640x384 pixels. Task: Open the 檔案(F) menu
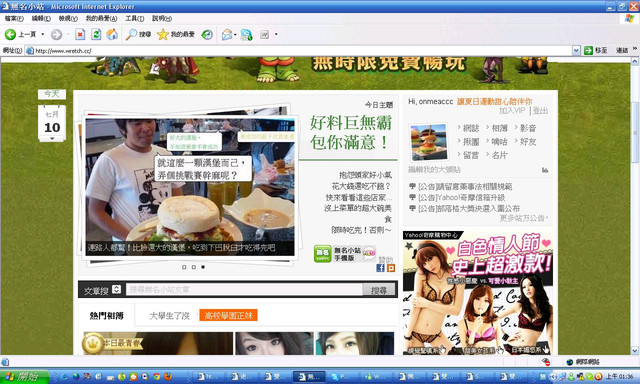(14, 18)
